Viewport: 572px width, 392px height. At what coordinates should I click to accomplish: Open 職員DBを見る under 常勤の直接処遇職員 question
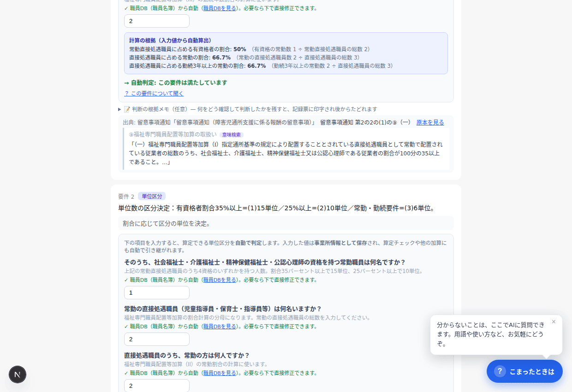tap(220, 327)
